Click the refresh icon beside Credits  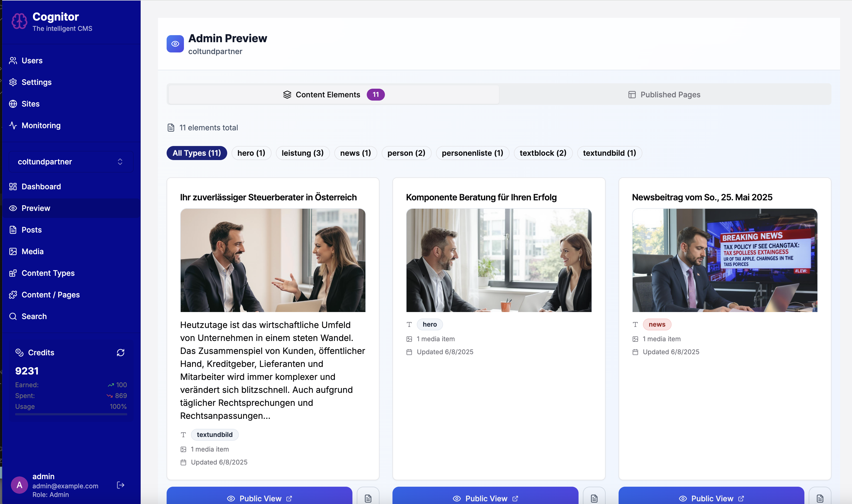click(x=120, y=353)
